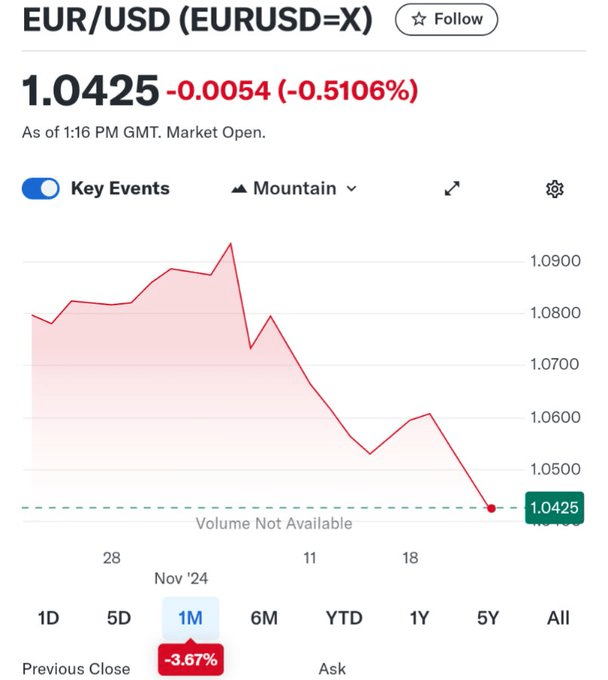Expand chart to full screen
The height and width of the screenshot is (680, 608).
(x=452, y=189)
